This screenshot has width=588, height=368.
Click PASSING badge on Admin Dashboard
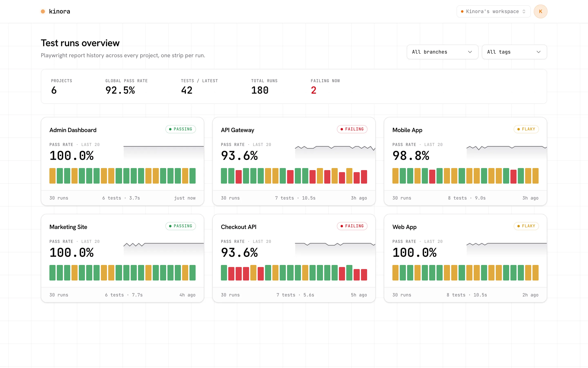[180, 129]
